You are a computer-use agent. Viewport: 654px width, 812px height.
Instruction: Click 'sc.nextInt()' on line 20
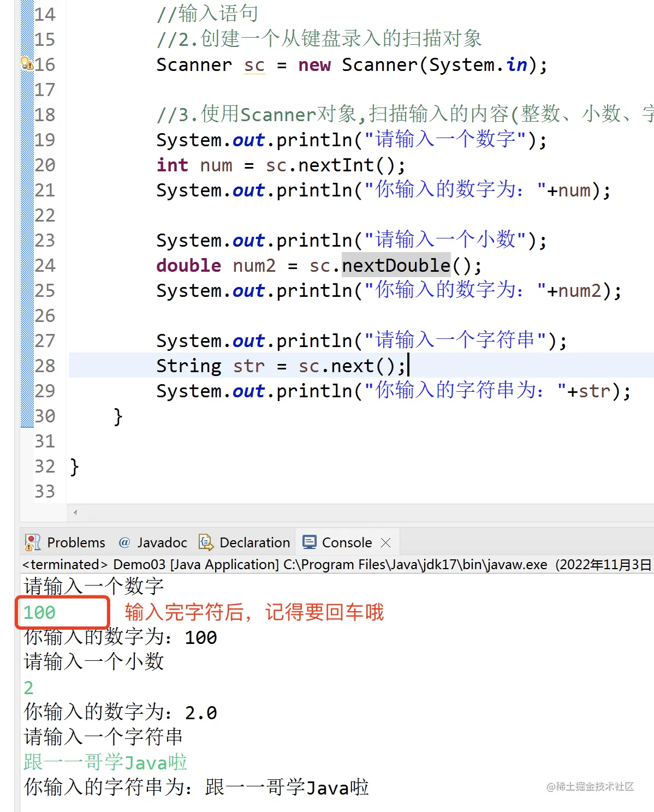click(335, 165)
